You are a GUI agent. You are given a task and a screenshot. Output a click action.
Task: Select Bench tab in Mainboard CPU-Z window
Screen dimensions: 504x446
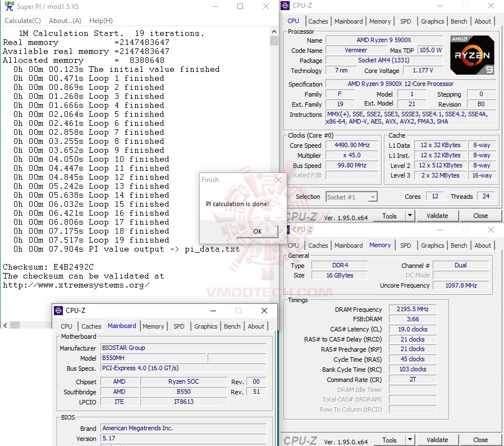click(x=232, y=326)
